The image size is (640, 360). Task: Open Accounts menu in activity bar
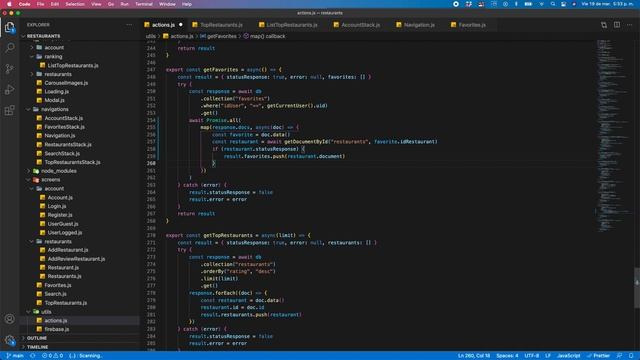pos(9,319)
